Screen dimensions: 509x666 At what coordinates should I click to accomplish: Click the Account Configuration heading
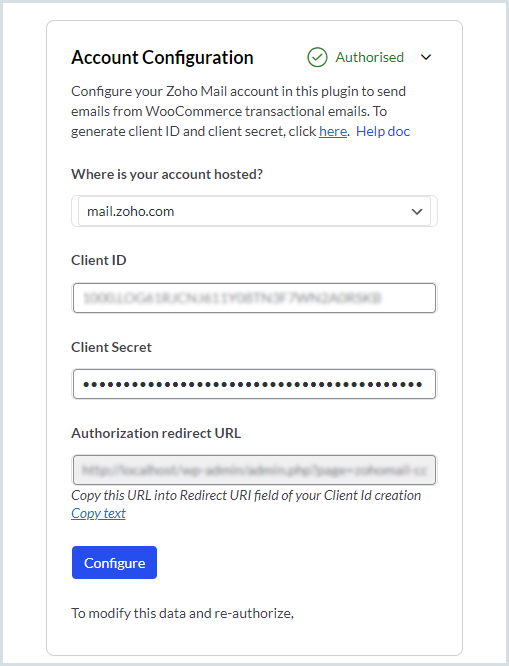coord(162,57)
